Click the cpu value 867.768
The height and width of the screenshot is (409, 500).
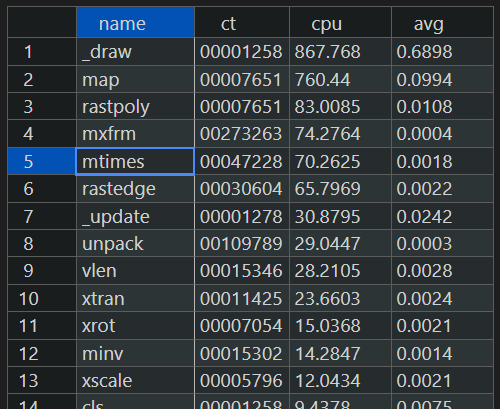point(340,52)
